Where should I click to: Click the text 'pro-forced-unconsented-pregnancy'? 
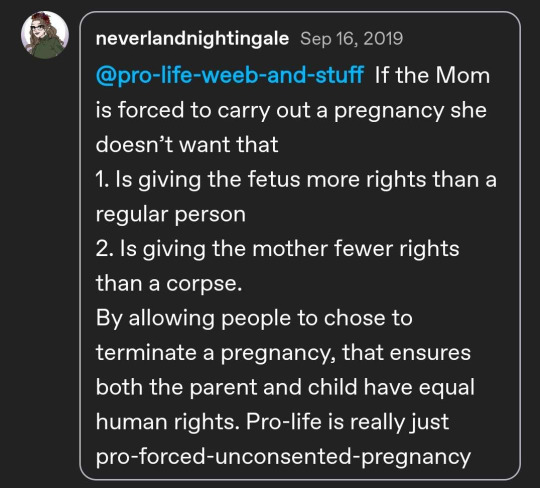pyautogui.click(x=283, y=457)
